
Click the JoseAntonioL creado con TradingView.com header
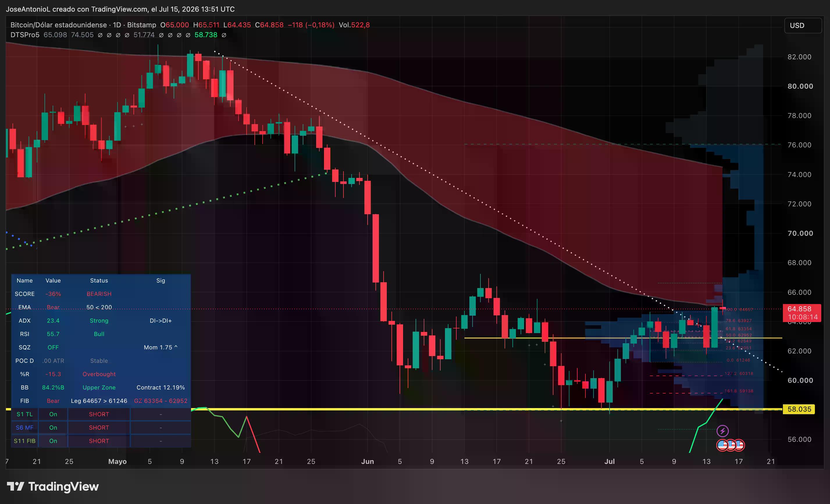[120, 9]
